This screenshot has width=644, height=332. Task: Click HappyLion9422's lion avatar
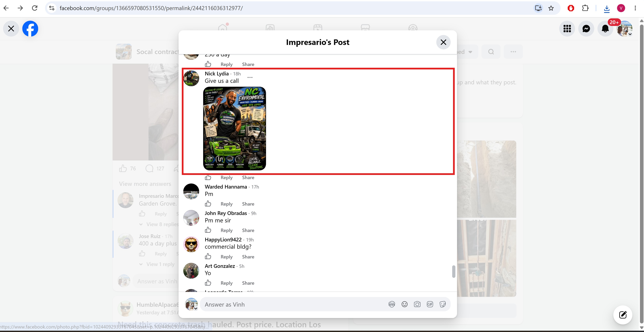[x=191, y=244]
